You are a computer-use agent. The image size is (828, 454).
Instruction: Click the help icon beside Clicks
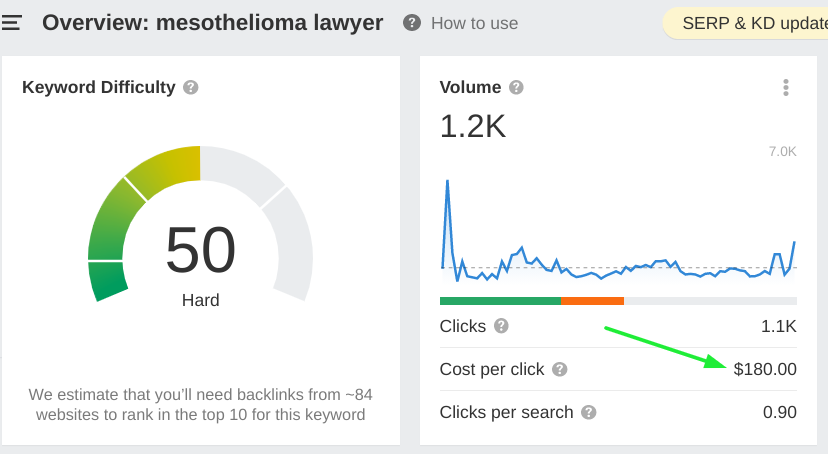(501, 326)
